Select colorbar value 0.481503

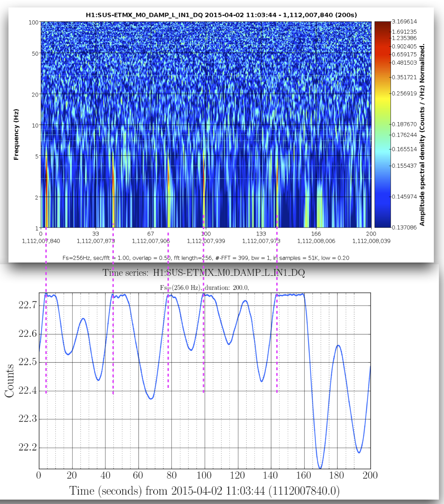pos(404,63)
